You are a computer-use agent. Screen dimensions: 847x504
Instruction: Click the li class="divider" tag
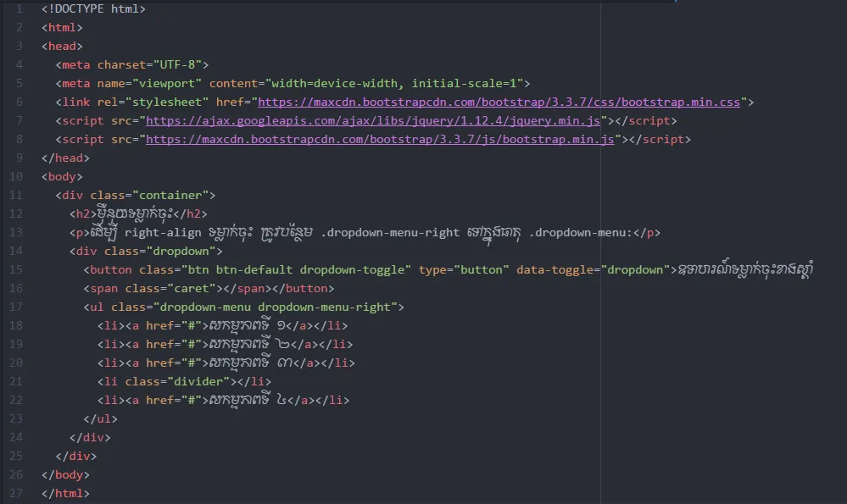167,381
